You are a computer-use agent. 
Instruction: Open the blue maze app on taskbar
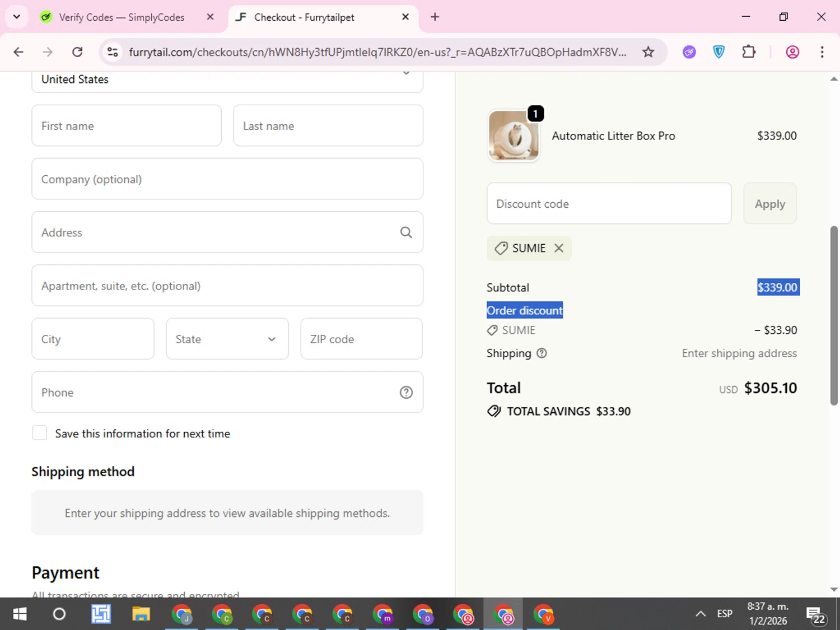tap(101, 614)
